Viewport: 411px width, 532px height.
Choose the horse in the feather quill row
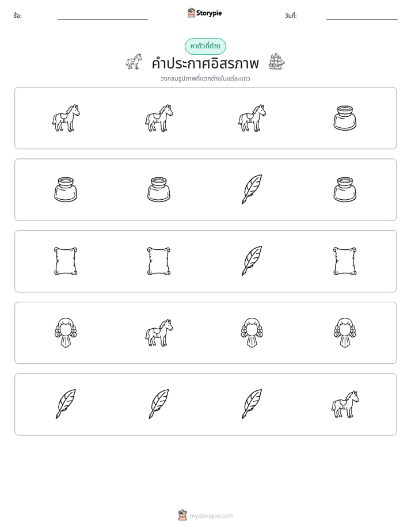pyautogui.click(x=345, y=404)
